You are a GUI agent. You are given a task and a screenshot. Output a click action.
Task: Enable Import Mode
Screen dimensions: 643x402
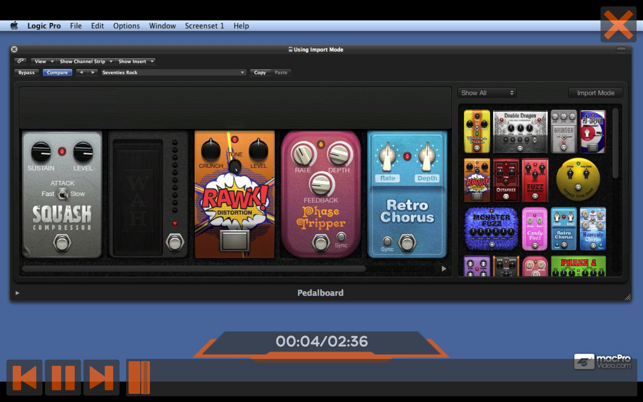click(x=595, y=93)
